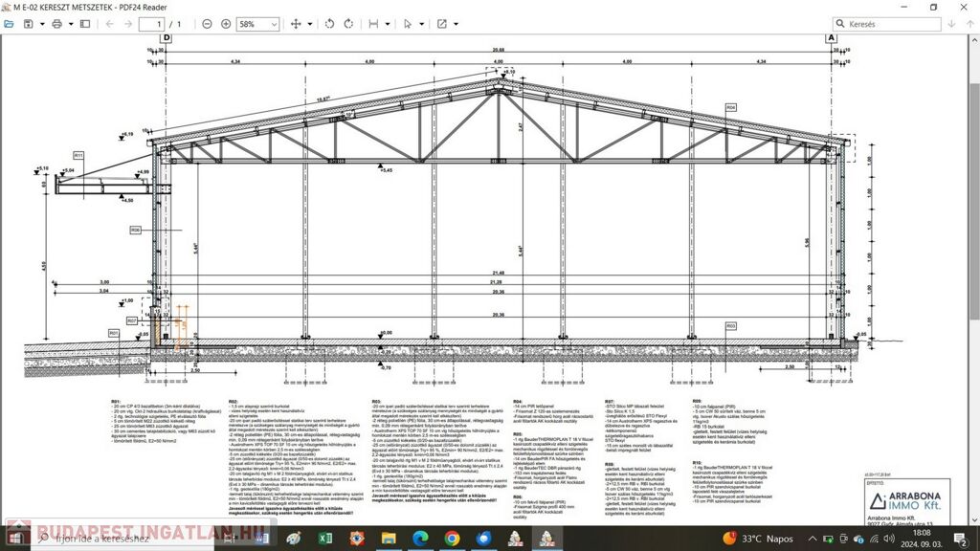
Task: Rotate the page clockwise
Action: pyautogui.click(x=349, y=24)
